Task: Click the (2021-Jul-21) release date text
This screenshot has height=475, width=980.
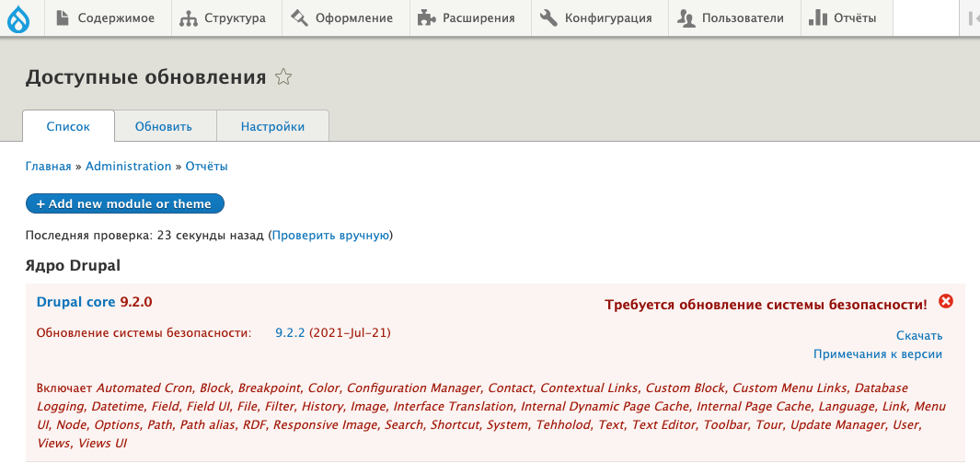Action: (350, 332)
